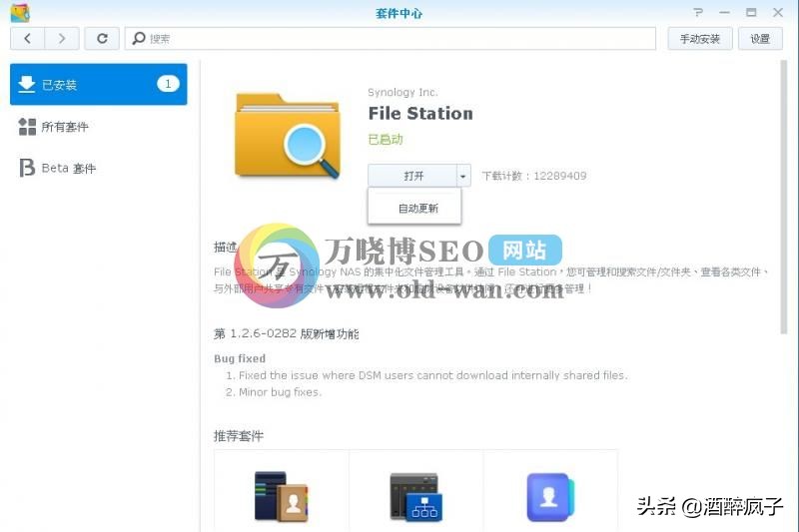Click the 所有套件 grid icon
Viewport: 799px width, 532px height.
click(27, 127)
